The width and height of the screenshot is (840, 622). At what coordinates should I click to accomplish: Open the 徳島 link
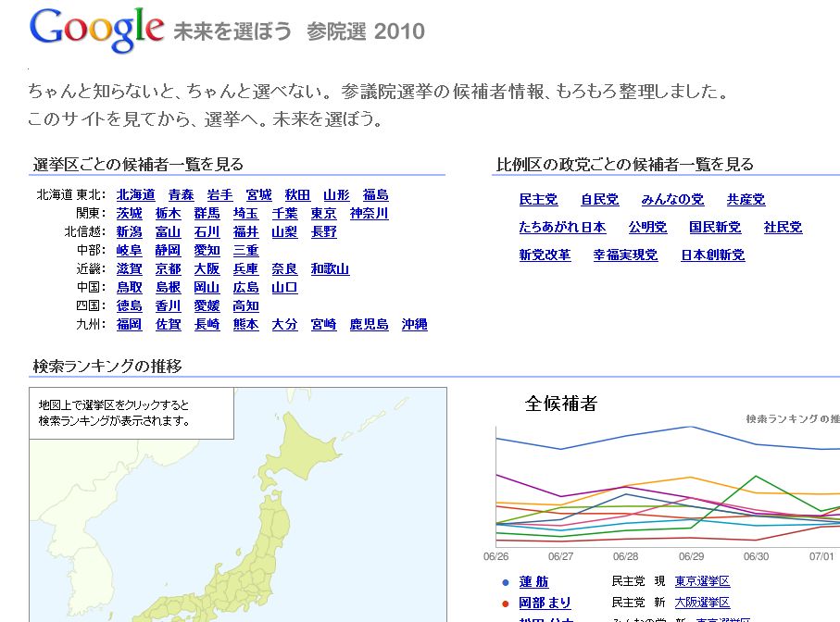(x=129, y=305)
